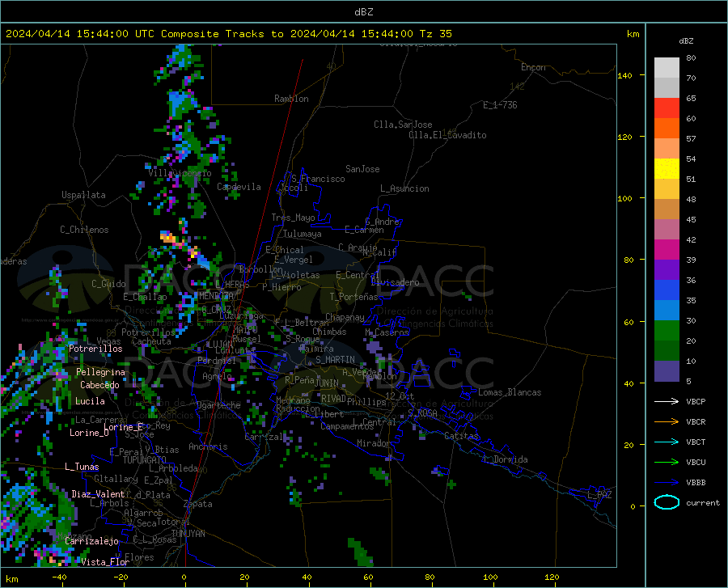This screenshot has width=728, height=588.
Task: Click the Ramblon label near top
Action: pos(291,99)
